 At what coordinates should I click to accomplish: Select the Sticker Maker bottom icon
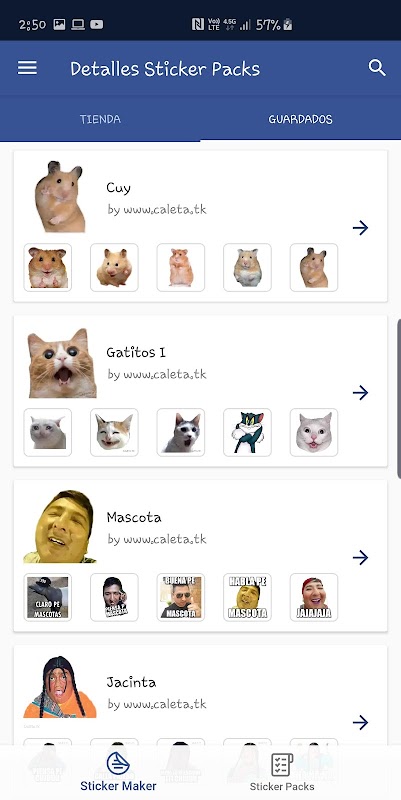click(118, 763)
